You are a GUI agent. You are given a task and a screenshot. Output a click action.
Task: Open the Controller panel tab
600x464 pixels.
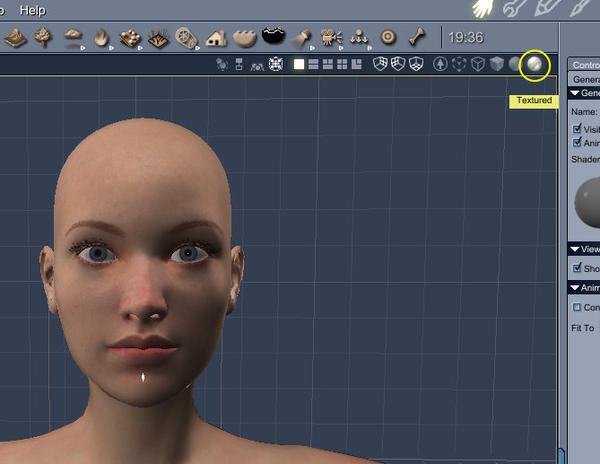point(584,65)
